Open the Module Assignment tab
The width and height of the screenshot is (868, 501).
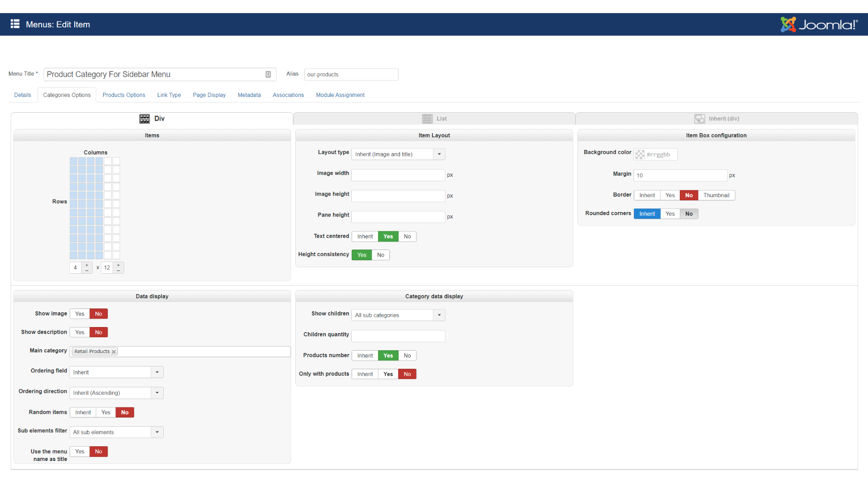click(x=340, y=95)
